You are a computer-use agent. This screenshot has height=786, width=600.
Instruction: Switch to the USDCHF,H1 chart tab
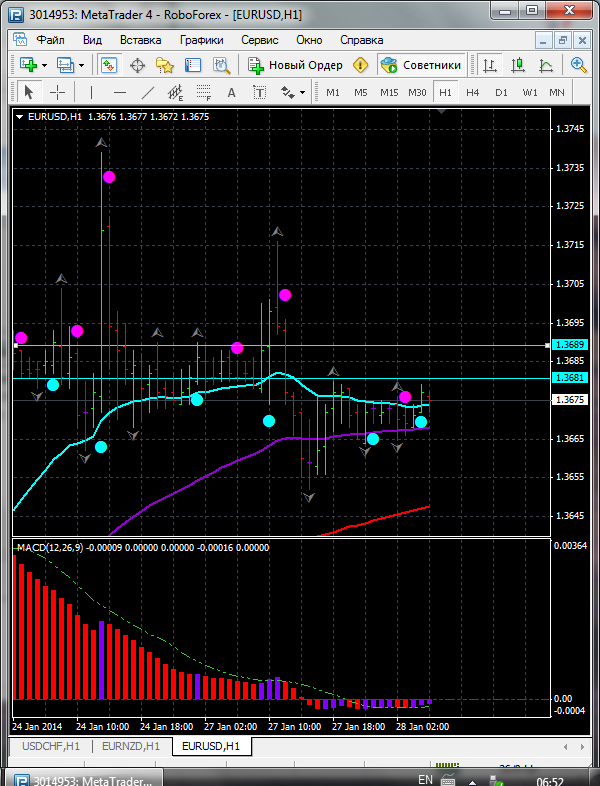point(51,746)
